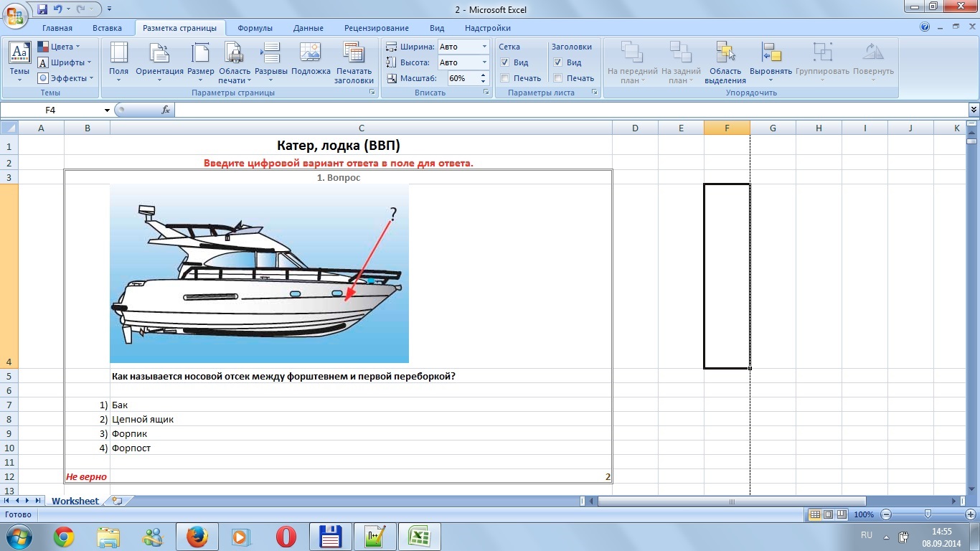Select the Worksheet sheet tab
980x551 pixels.
[x=75, y=501]
